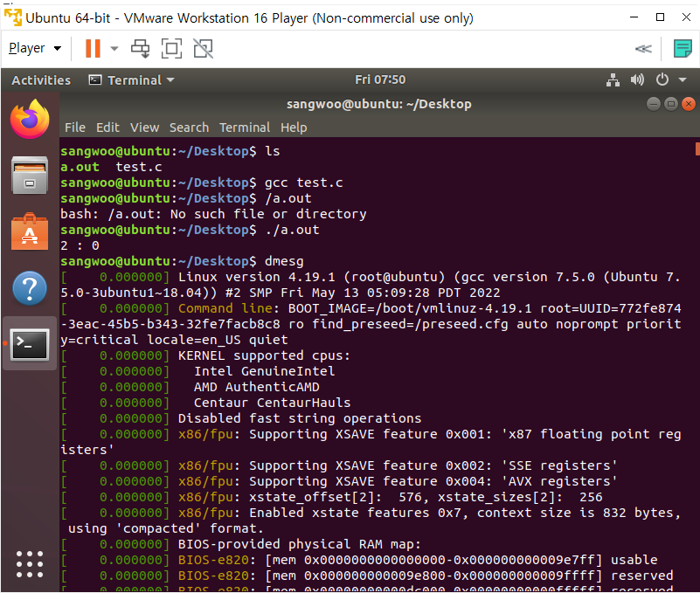Open Ubuntu Software from the dock
Screen dimensions: 700x593
coord(30,231)
